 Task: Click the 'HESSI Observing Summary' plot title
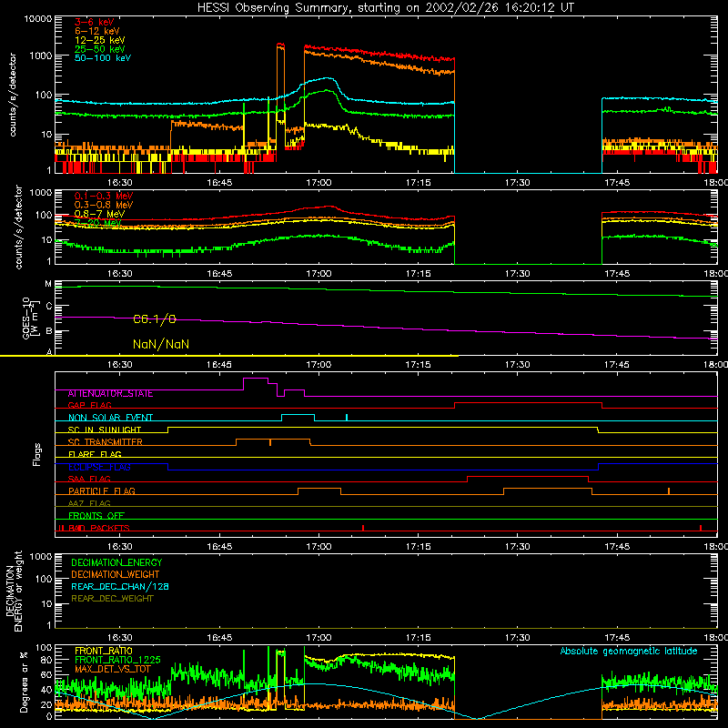385,8
